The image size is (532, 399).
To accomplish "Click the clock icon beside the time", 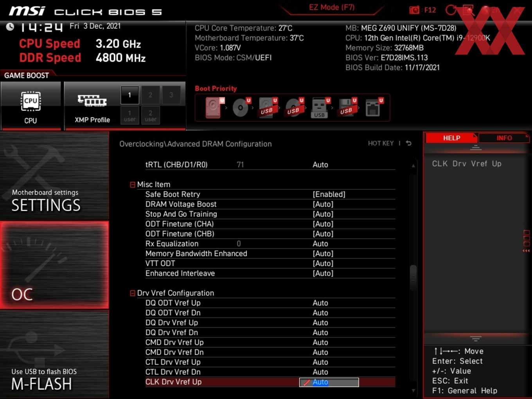I will click(10, 27).
